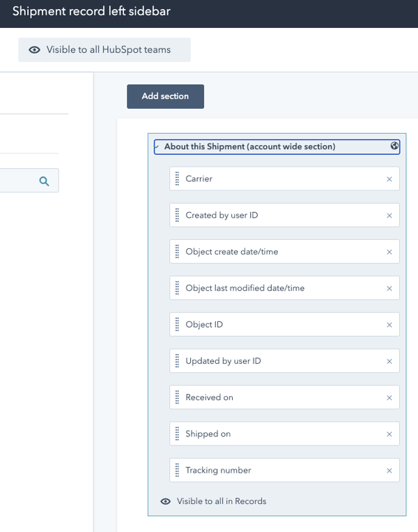The height and width of the screenshot is (532, 418).
Task: Remove the Object ID property
Action: pyautogui.click(x=389, y=325)
